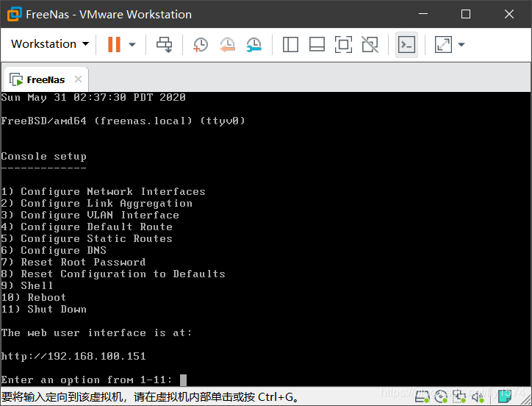
Task: Click the hard disk status icon
Action: (423, 396)
